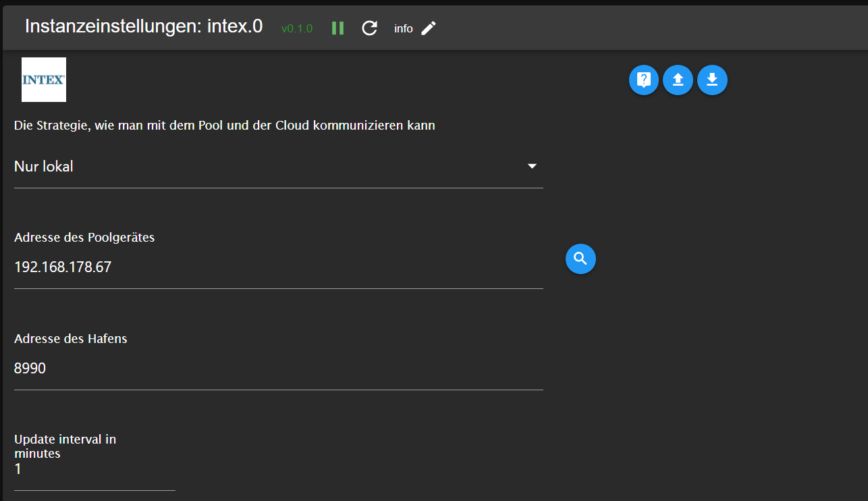The height and width of the screenshot is (501, 868).
Task: Click the INTEX logo image
Action: (44, 80)
